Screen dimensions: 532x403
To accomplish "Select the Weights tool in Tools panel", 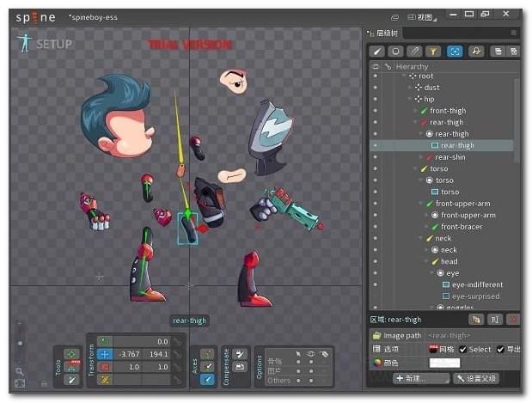I will pos(72,367).
